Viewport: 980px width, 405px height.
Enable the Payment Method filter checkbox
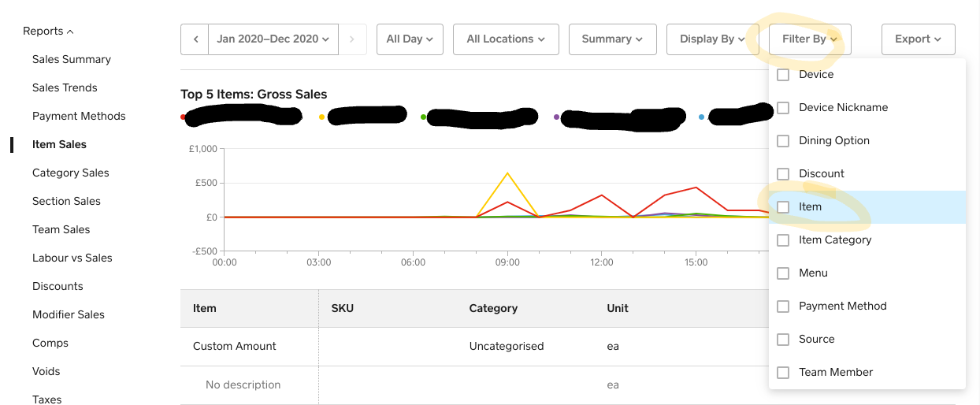(783, 307)
